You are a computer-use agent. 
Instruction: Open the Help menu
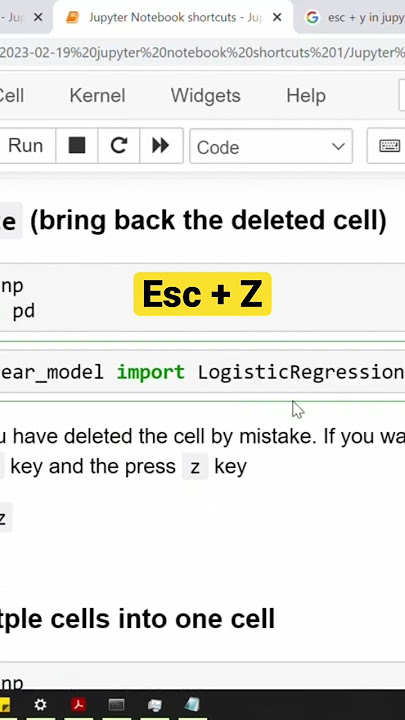(x=306, y=96)
